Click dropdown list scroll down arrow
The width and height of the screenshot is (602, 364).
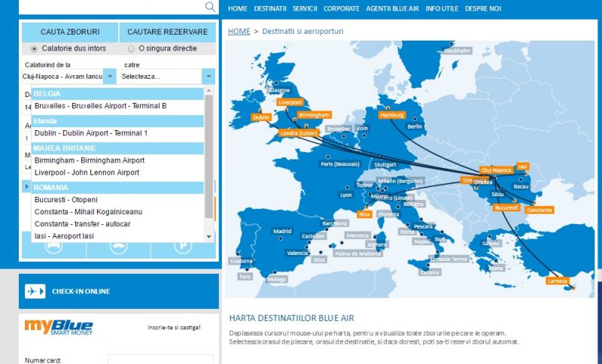pos(209,237)
